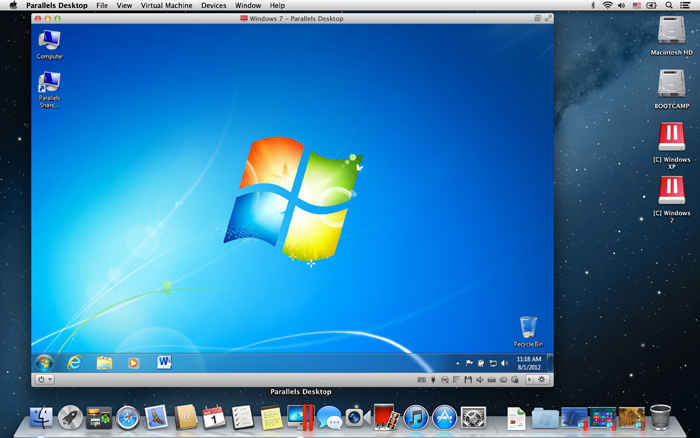Open Launchpad rocket in the Dock
Viewport: 700px width, 438px height.
(70, 418)
